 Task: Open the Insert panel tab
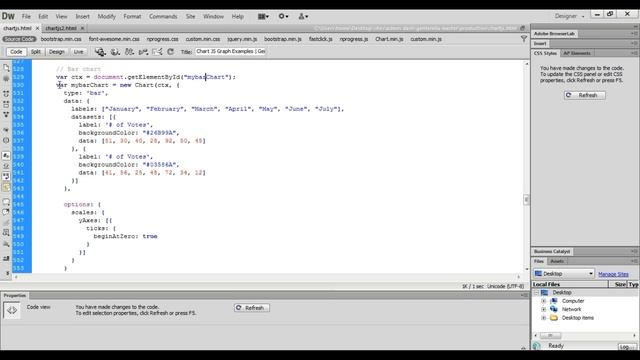[x=540, y=43]
